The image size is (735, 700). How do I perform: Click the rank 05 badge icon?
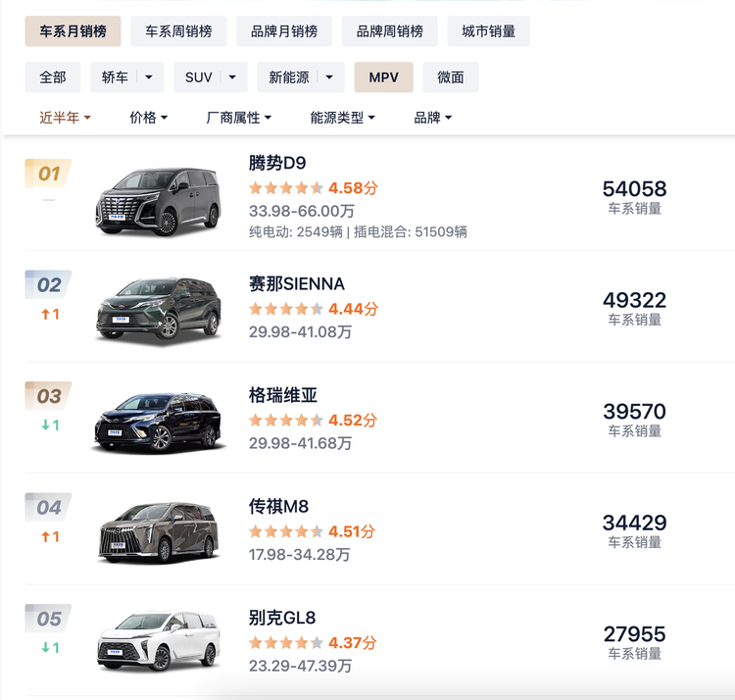(49, 619)
